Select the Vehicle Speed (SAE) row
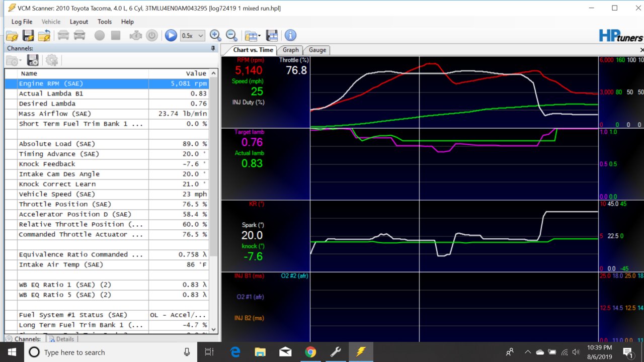644x362 pixels. pyautogui.click(x=107, y=194)
